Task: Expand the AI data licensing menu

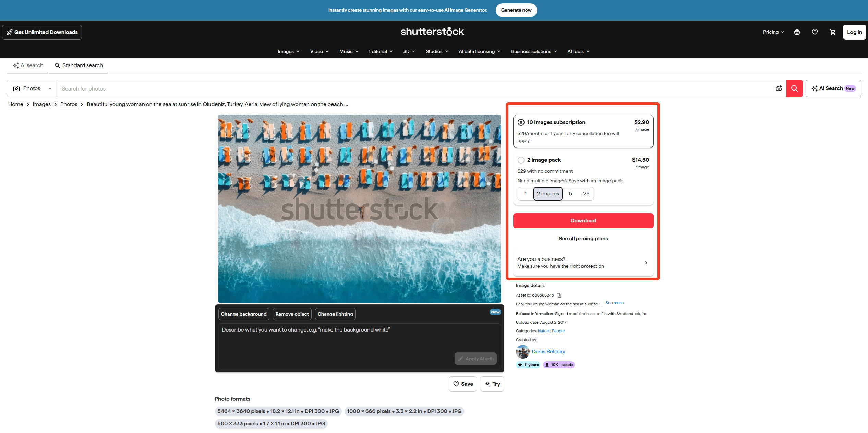Action: 479,51
